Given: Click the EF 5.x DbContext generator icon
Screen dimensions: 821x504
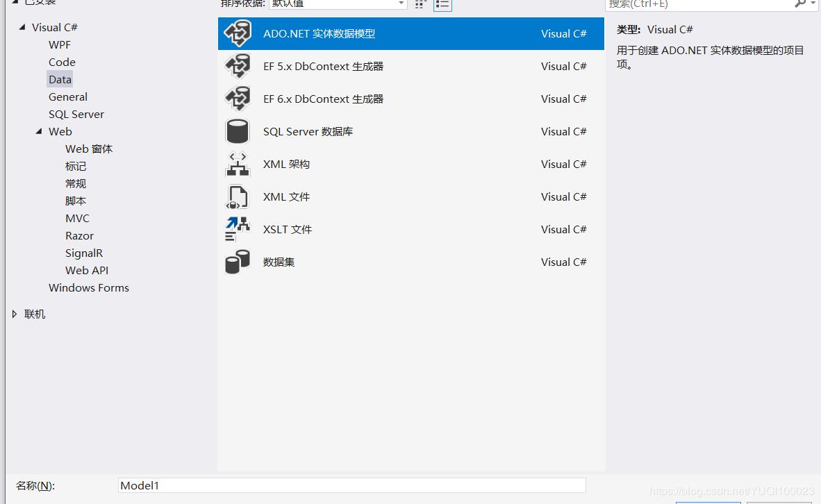Looking at the screenshot, I should [x=238, y=67].
